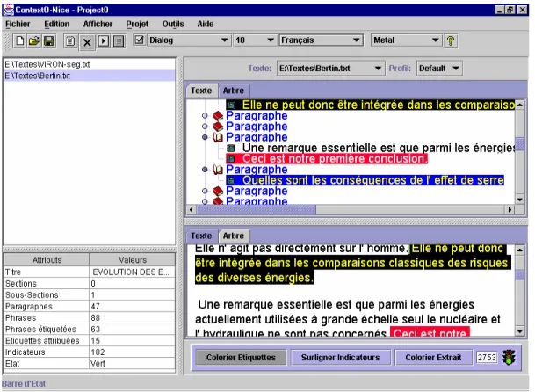
Task: Click the Attributs column header
Action: [47, 260]
